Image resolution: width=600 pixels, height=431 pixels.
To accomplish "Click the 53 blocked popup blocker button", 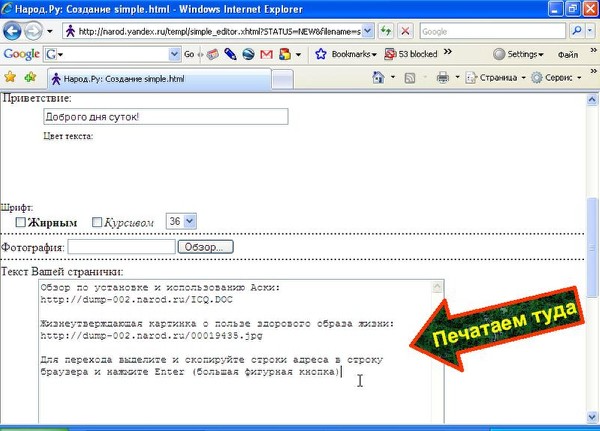I will pyautogui.click(x=411, y=54).
